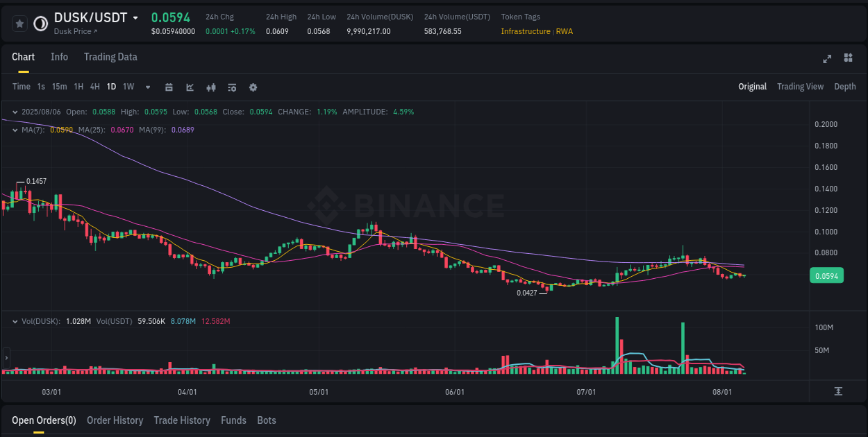Click the DUSK token logo
Image resolution: width=868 pixels, height=437 pixels.
42,23
